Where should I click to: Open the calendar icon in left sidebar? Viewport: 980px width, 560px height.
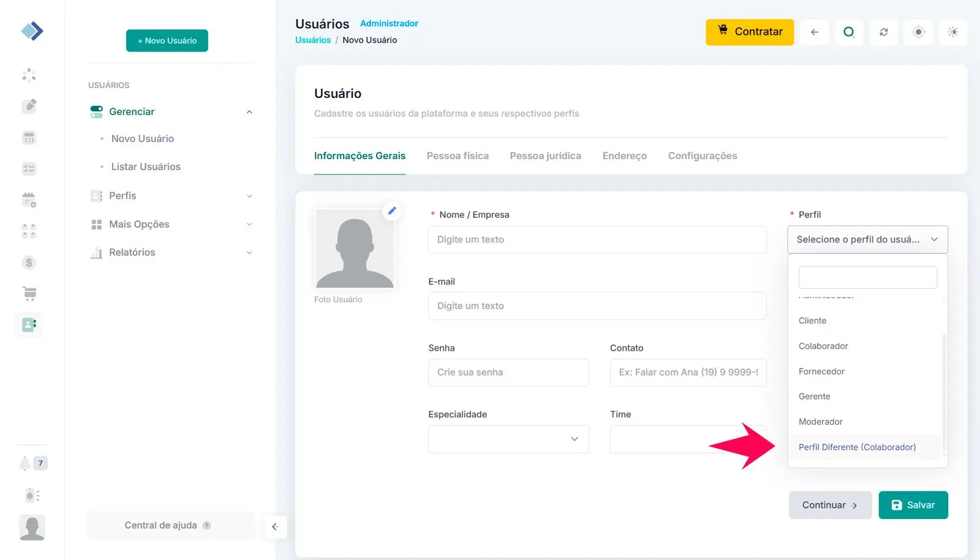point(29,200)
